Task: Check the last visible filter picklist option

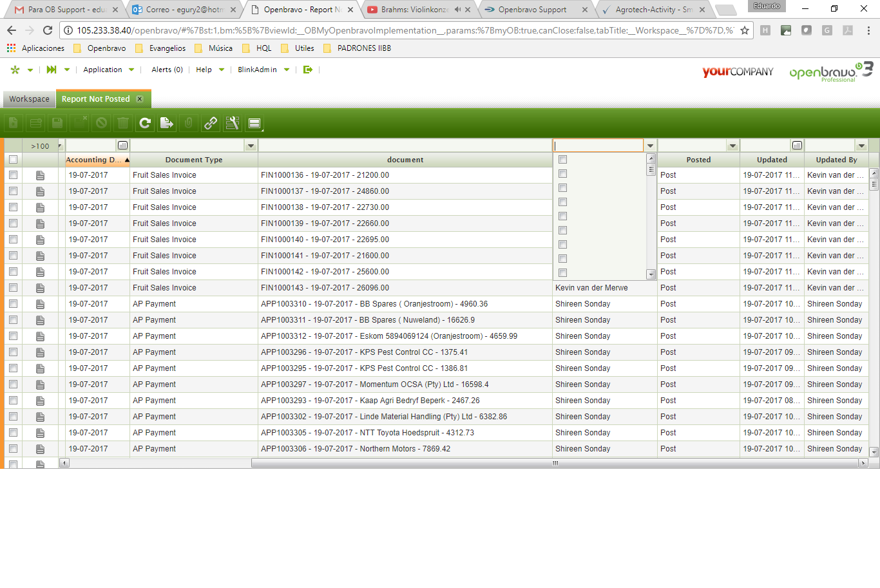Action: 562,272
